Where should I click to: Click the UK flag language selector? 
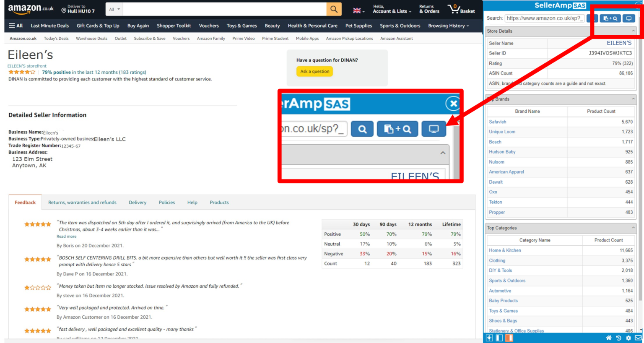pyautogui.click(x=358, y=10)
